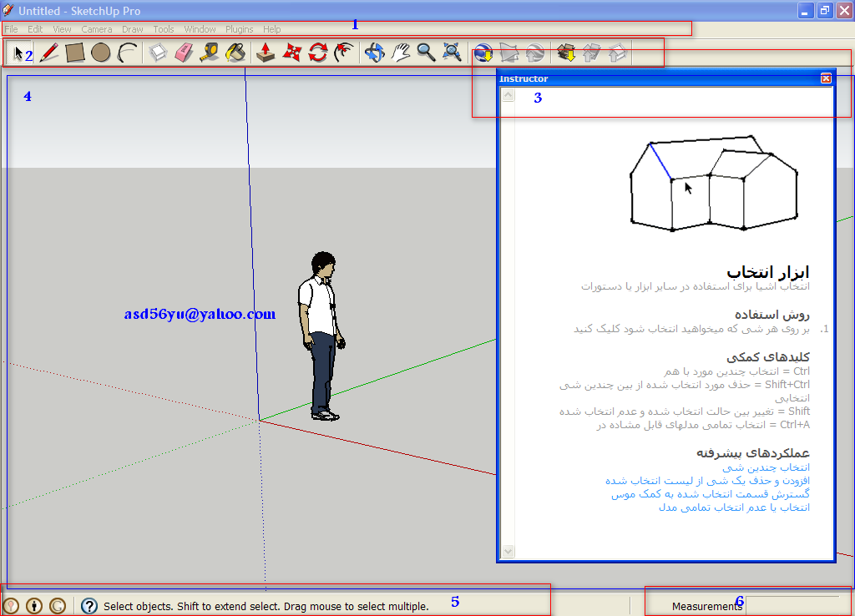This screenshot has height=616, width=855.
Task: Select the Rotate tool
Action: tap(318, 53)
